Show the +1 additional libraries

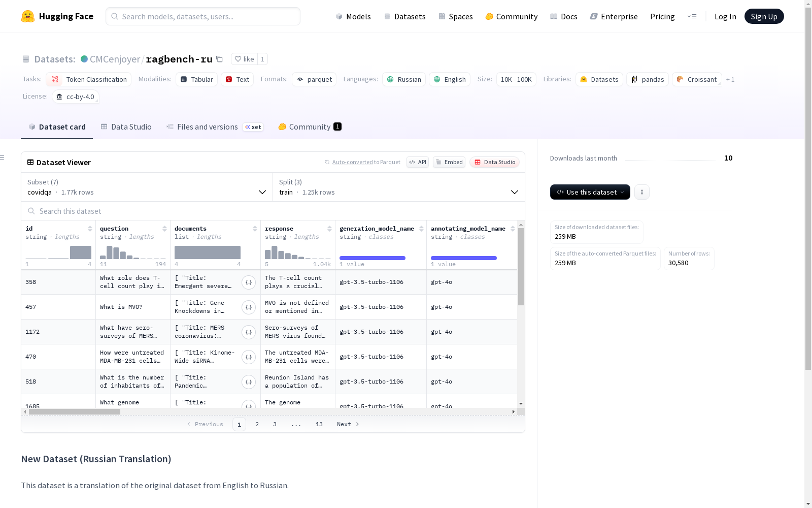730,80
